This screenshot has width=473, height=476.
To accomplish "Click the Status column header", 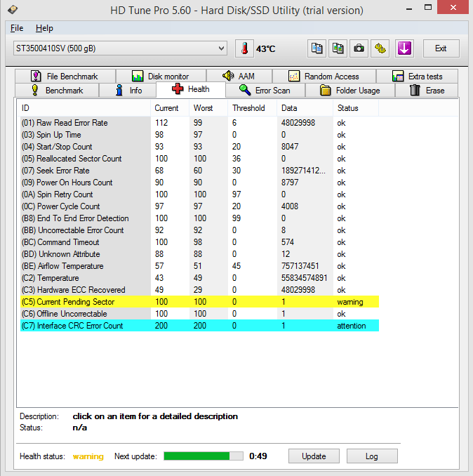I will (356, 108).
